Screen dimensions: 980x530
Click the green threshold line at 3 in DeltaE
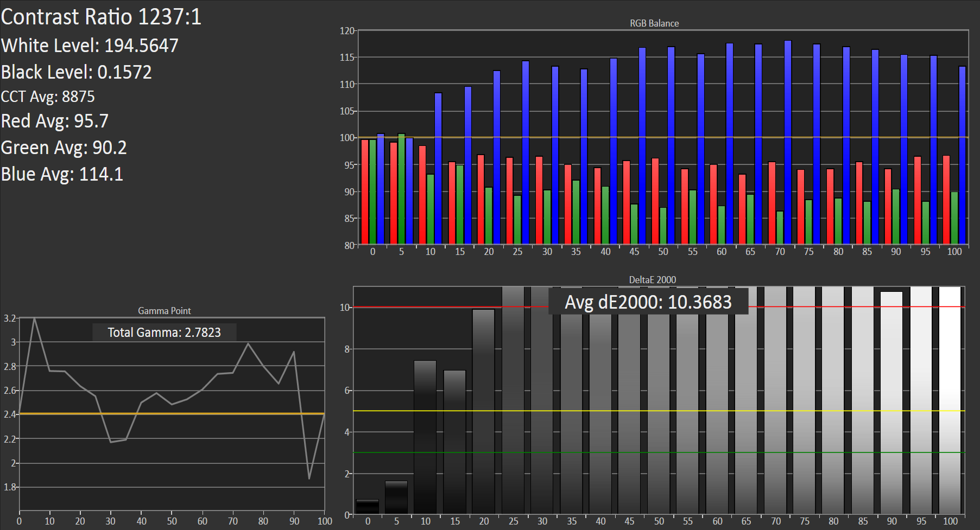pos(659,452)
